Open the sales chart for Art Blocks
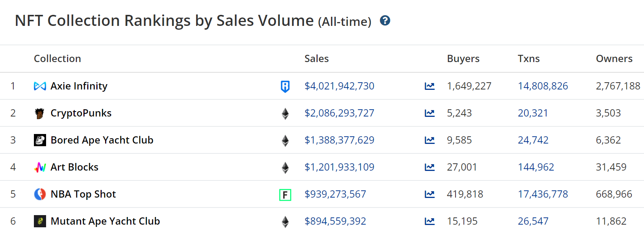The height and width of the screenshot is (233, 644). (430, 167)
